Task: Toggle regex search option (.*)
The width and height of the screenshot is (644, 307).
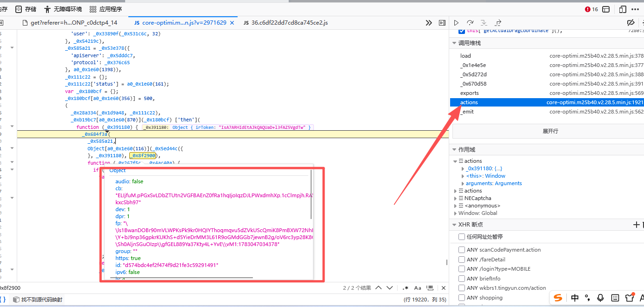Action: coord(405,288)
